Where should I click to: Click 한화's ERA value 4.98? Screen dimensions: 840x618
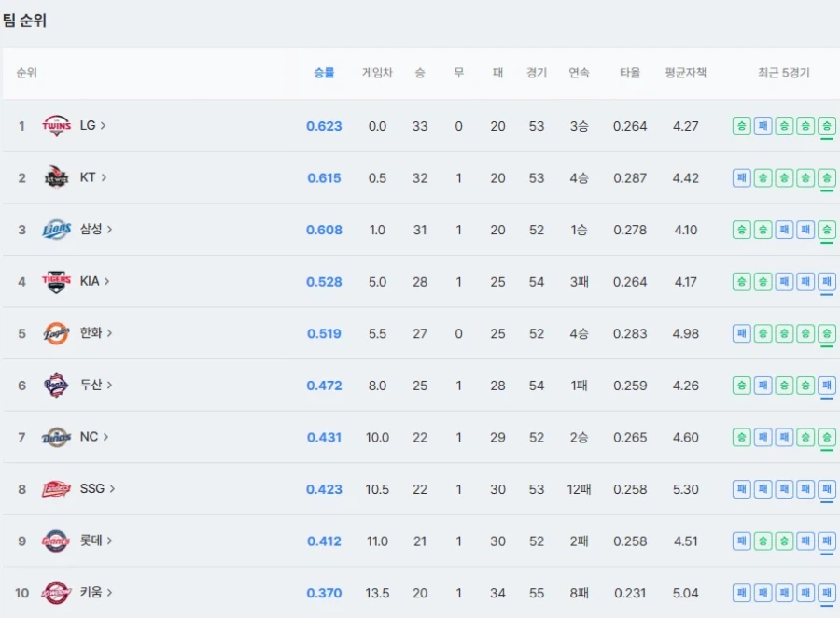686,333
